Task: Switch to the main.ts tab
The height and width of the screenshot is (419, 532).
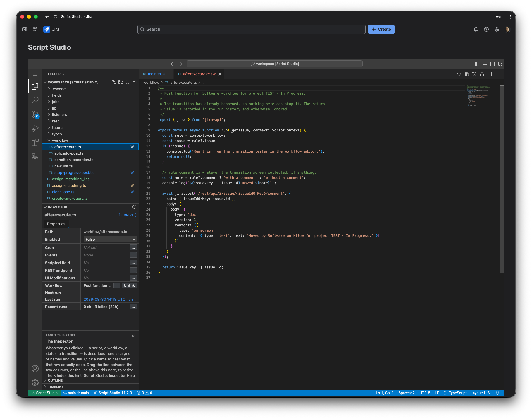Action: pos(156,74)
